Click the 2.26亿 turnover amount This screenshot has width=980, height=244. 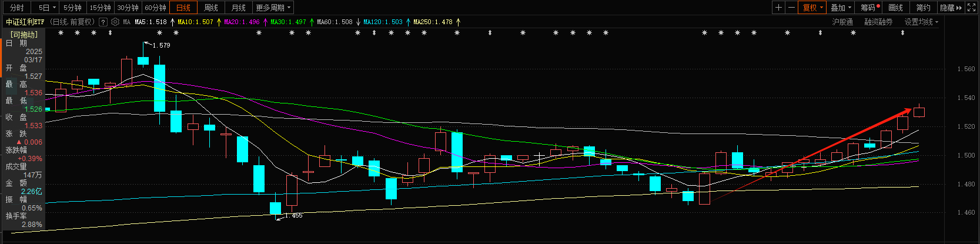point(31,192)
